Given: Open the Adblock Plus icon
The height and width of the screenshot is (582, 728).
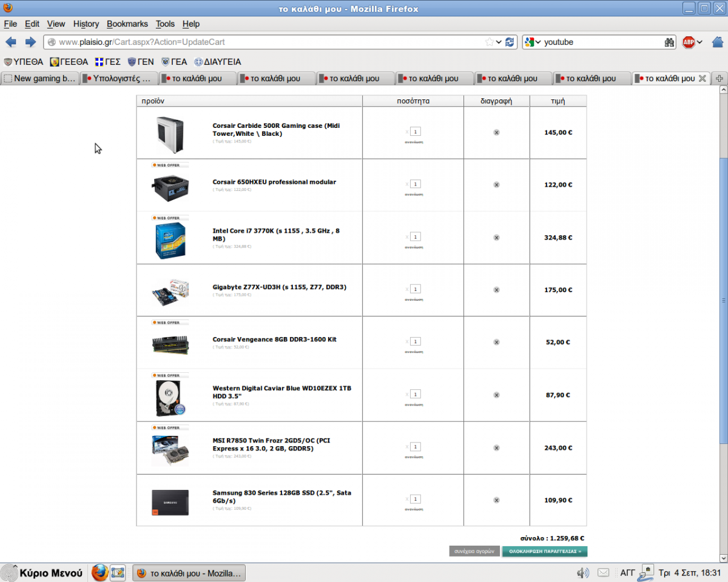Looking at the screenshot, I should [x=689, y=42].
